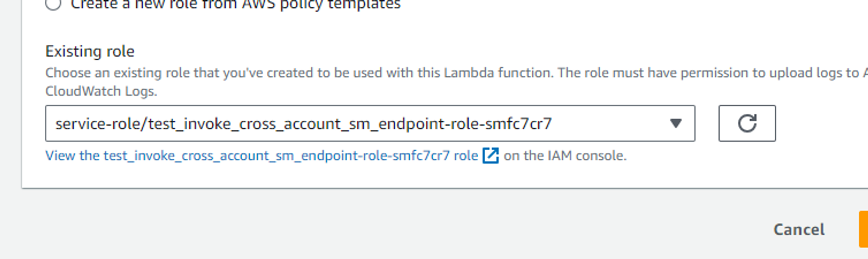
Task: Click the blue open-in-new-tab icon
Action: click(491, 155)
